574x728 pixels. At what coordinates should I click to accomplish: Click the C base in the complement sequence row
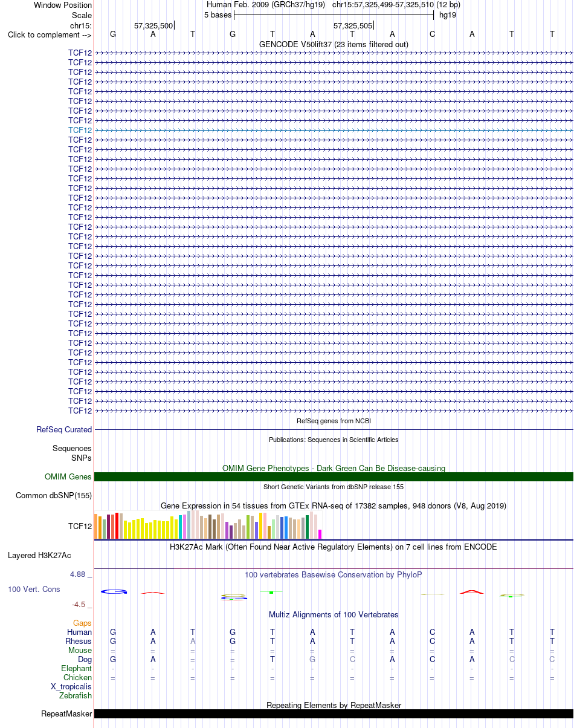432,34
